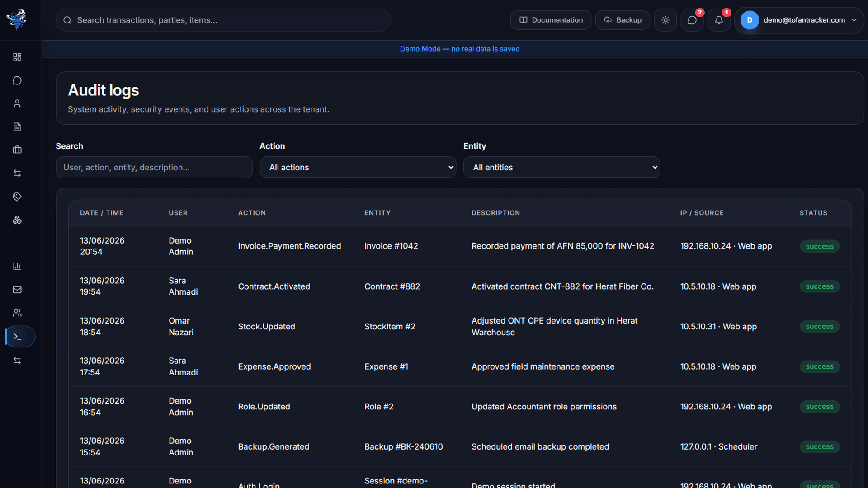Select the Expense #1 entity cell

386,366
